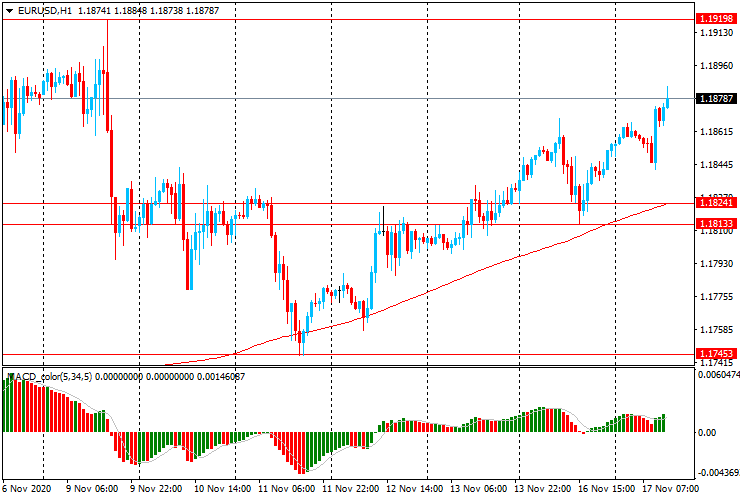Select the red 1.18241 price level label
The image size is (740, 500).
pos(716,203)
